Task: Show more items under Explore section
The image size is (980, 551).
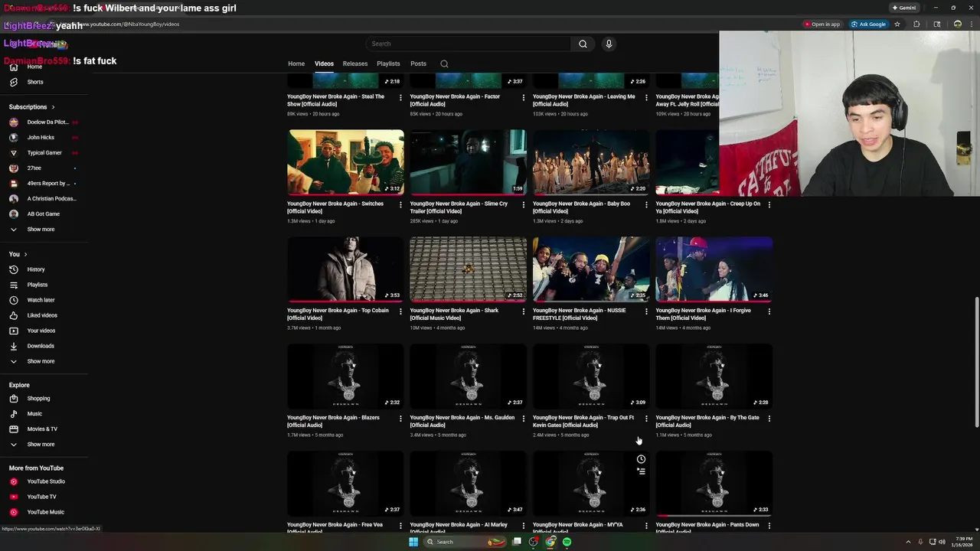Action: pos(41,445)
